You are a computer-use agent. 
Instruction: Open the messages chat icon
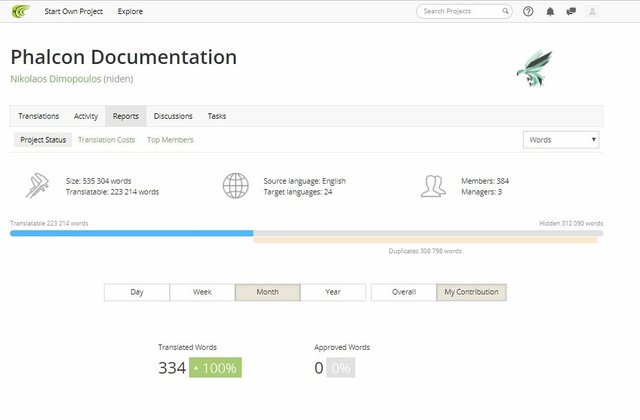[571, 11]
